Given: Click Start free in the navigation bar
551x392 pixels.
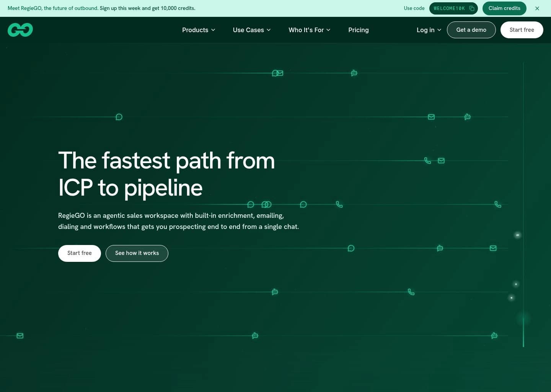Looking at the screenshot, I should [522, 30].
